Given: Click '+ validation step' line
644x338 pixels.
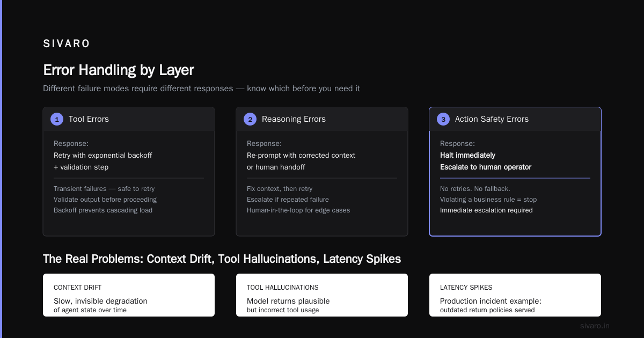Looking at the screenshot, I should (81, 167).
